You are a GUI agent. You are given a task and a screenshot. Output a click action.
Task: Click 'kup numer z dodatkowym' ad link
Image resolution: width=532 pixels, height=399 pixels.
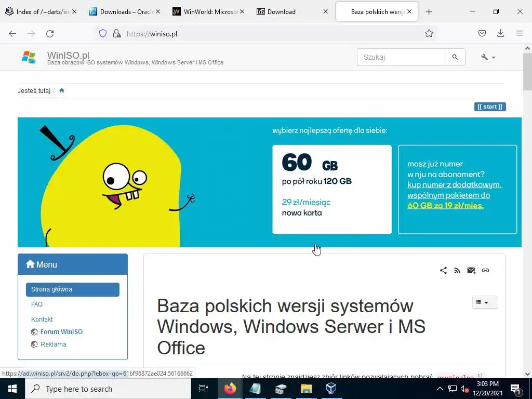click(x=455, y=185)
